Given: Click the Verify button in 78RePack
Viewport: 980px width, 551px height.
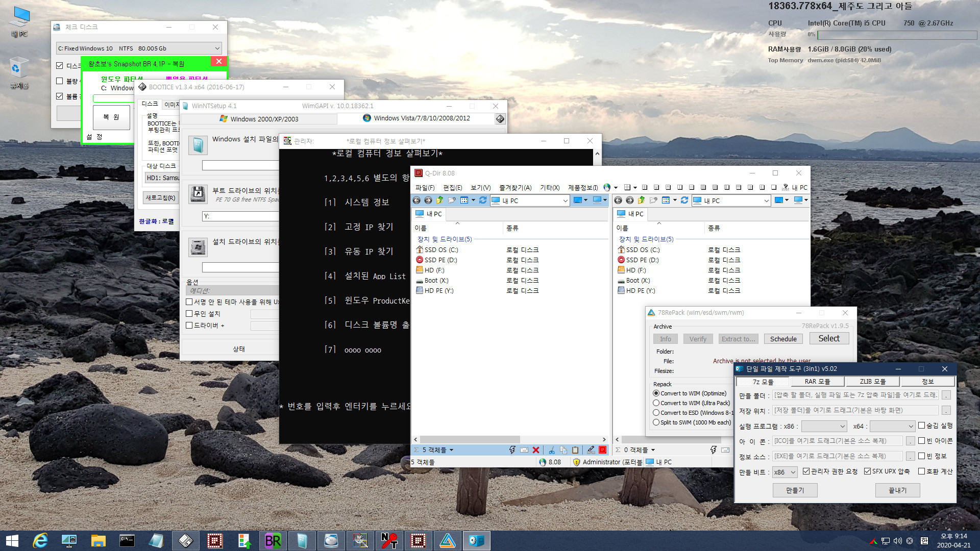Looking at the screenshot, I should (698, 338).
